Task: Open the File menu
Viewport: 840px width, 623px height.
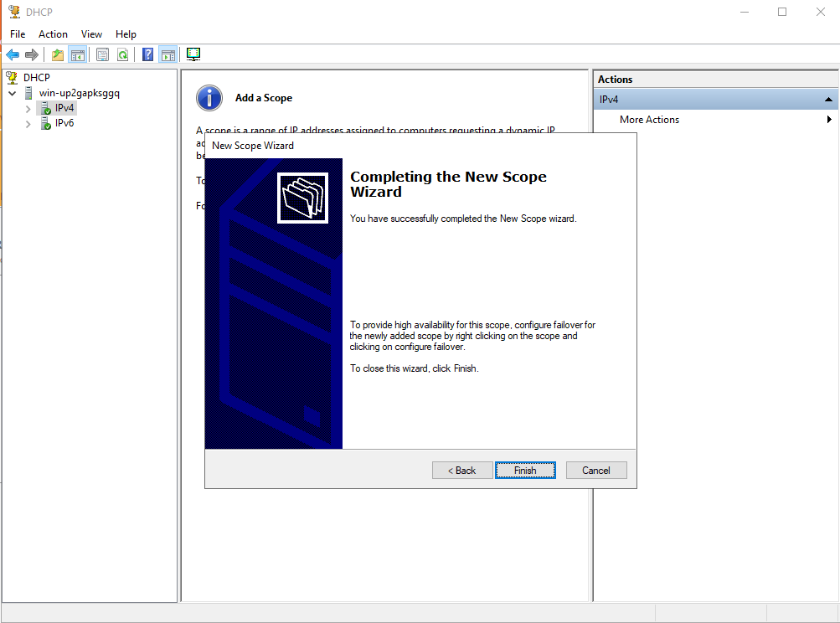Action: pyautogui.click(x=18, y=34)
